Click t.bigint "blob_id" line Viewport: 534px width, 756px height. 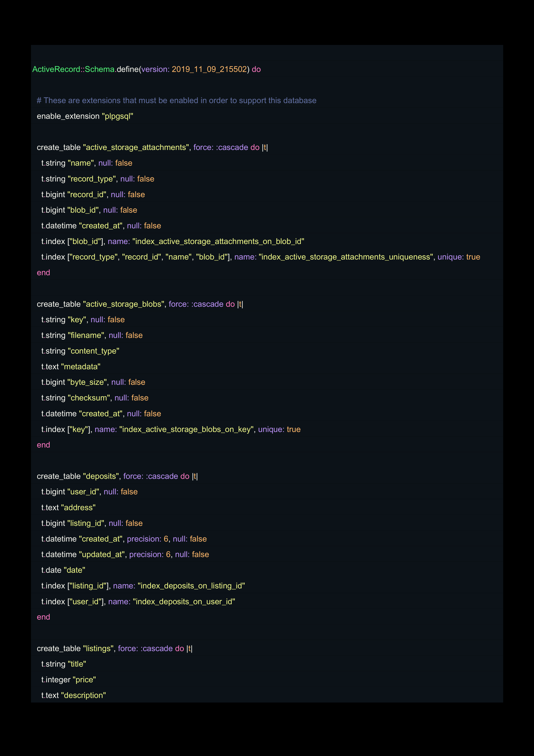89,210
